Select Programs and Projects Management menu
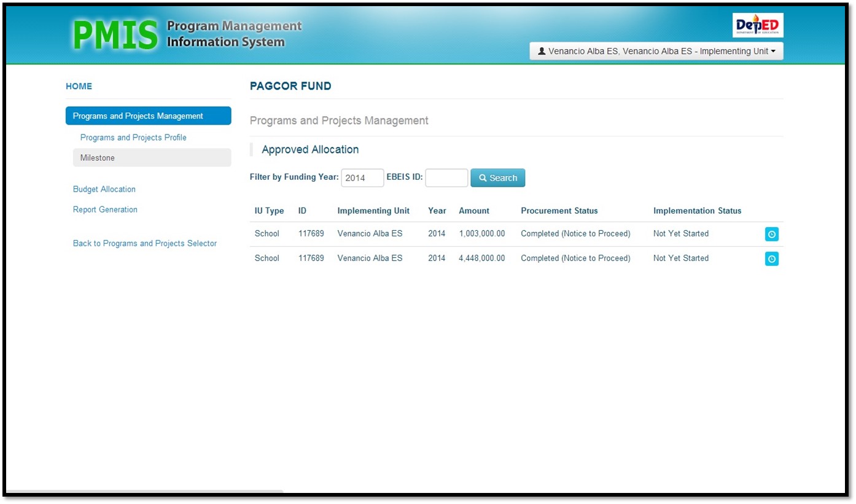Screen dimensions: 856x504 (x=149, y=116)
